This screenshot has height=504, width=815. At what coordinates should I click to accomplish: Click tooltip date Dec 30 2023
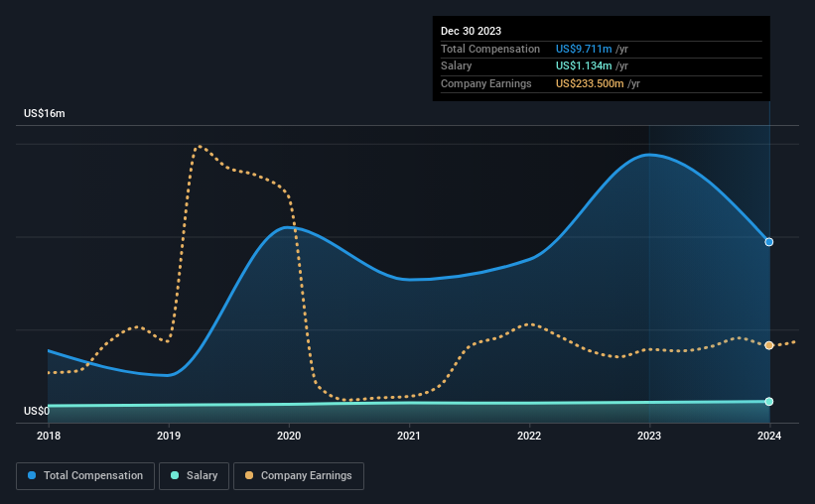coord(471,31)
